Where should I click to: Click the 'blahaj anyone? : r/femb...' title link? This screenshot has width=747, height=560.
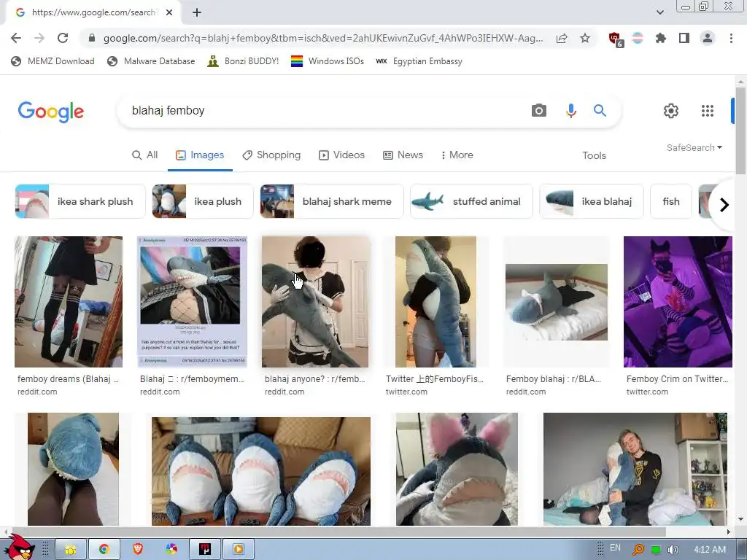[315, 379]
